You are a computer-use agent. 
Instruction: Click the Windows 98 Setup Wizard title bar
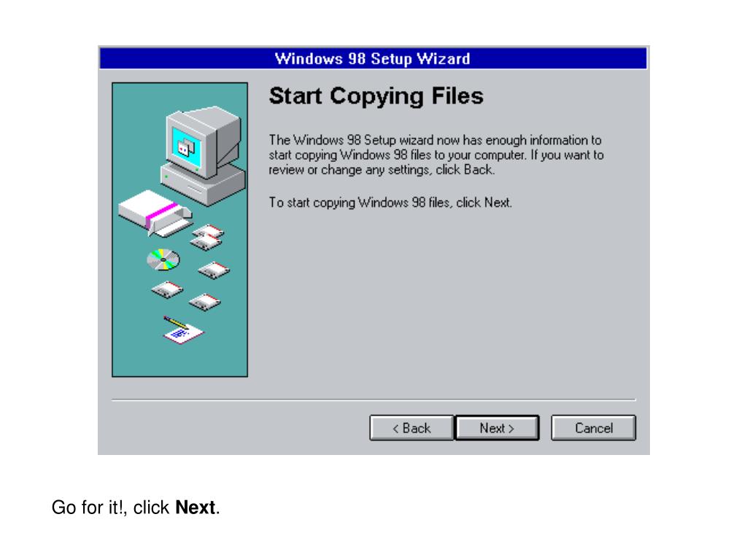click(373, 58)
